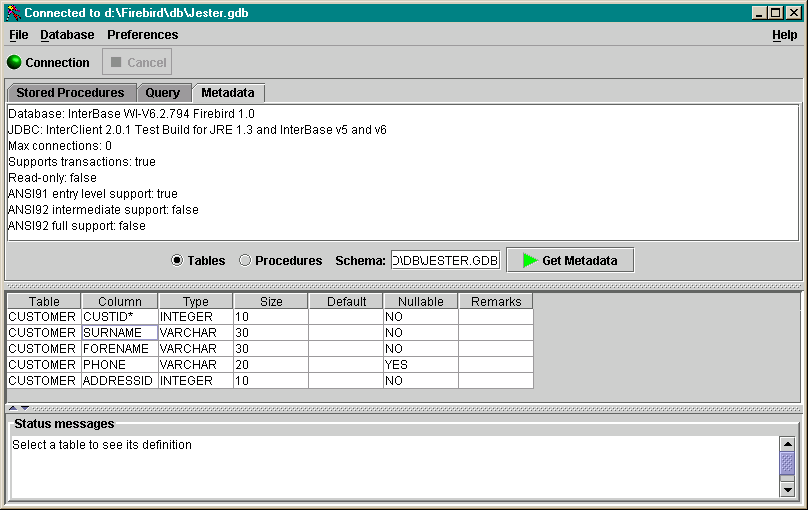
Task: Switch to the Stored Procedures tab
Action: pyautogui.click(x=70, y=93)
